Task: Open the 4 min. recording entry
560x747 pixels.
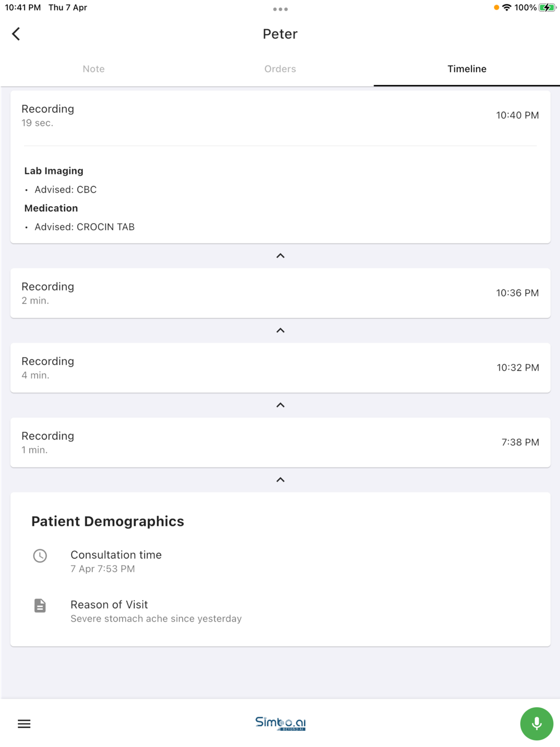Action: tap(280, 367)
